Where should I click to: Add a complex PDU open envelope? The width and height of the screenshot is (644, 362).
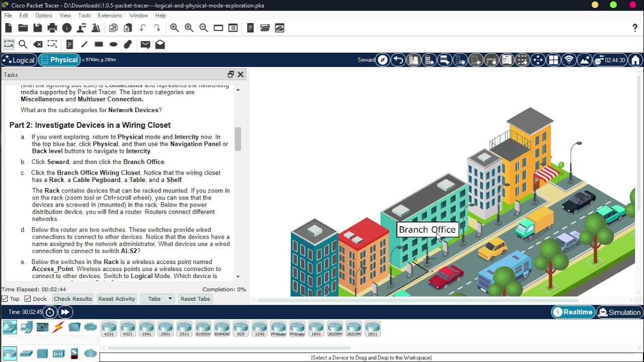[160, 44]
